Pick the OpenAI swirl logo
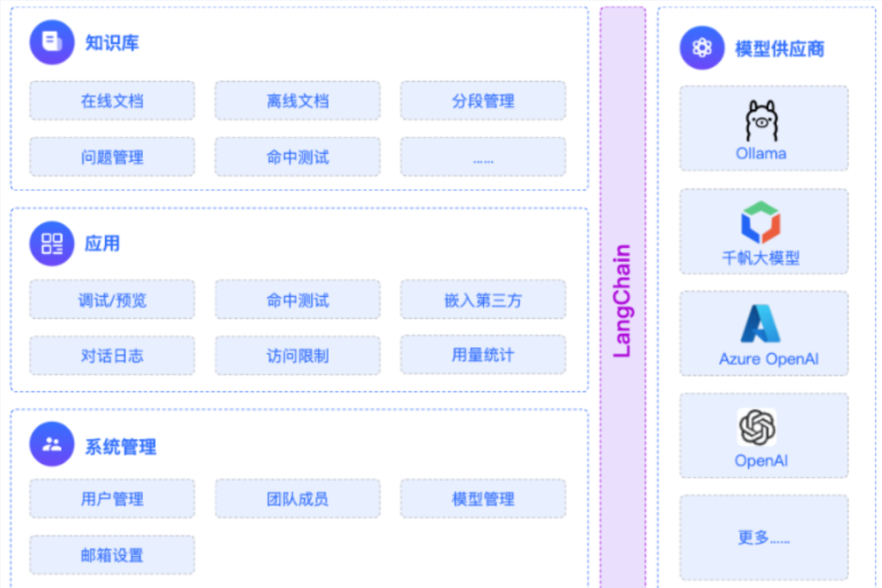This screenshot has height=588, width=882. tap(757, 427)
